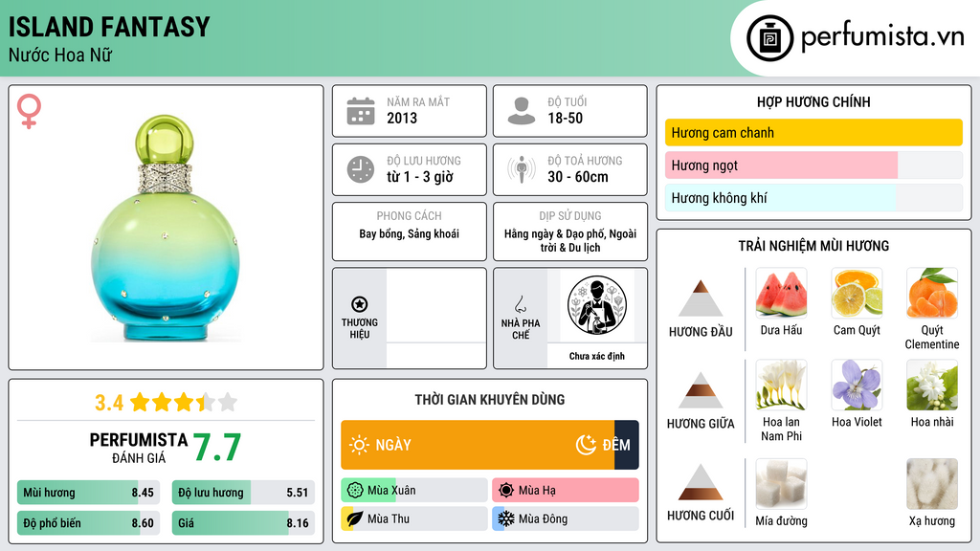
Task: Click the round perfumer avatar illustration
Action: (x=597, y=305)
